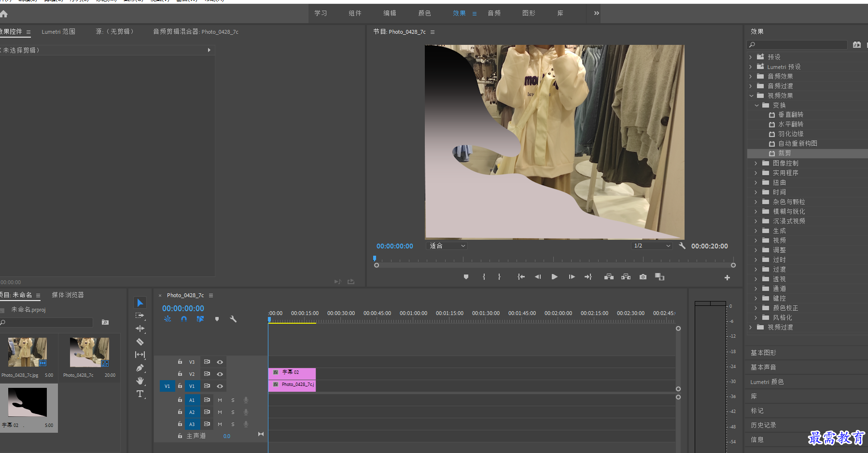Select the 裁剪 crop effect
Image resolution: width=868 pixels, height=453 pixels.
784,153
